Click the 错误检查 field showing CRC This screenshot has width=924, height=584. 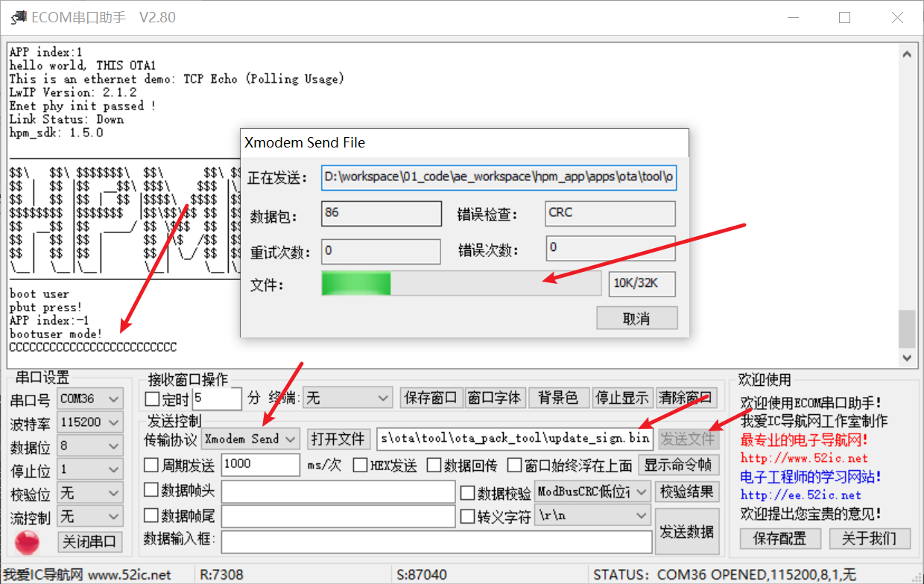point(611,214)
